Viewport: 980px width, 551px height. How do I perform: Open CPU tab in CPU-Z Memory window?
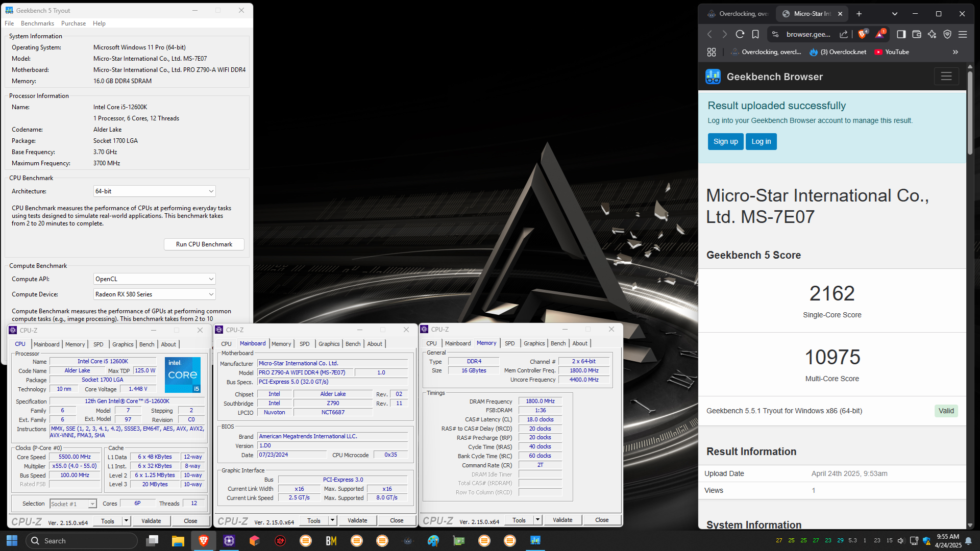[431, 343]
